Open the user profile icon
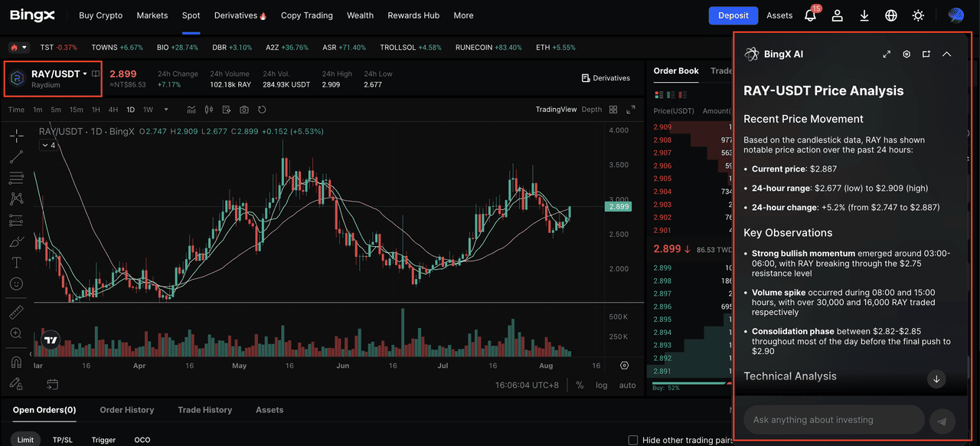The image size is (980, 446). pos(838,15)
